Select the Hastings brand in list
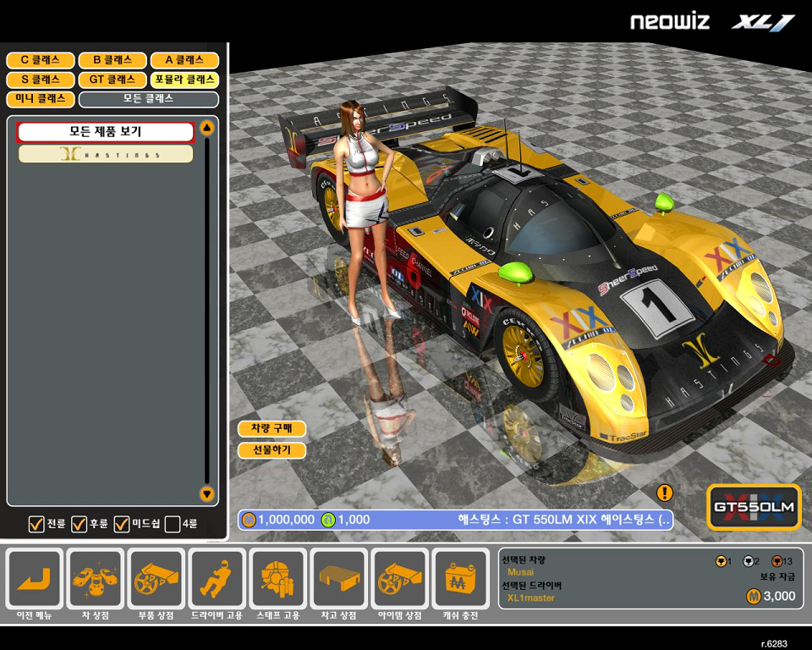The width and height of the screenshot is (812, 650). click(x=106, y=154)
